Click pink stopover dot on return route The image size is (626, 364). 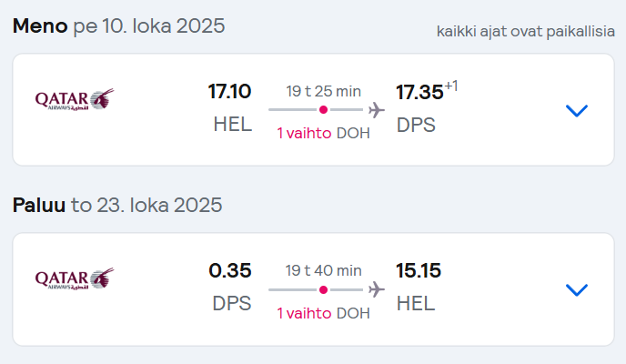[323, 289]
